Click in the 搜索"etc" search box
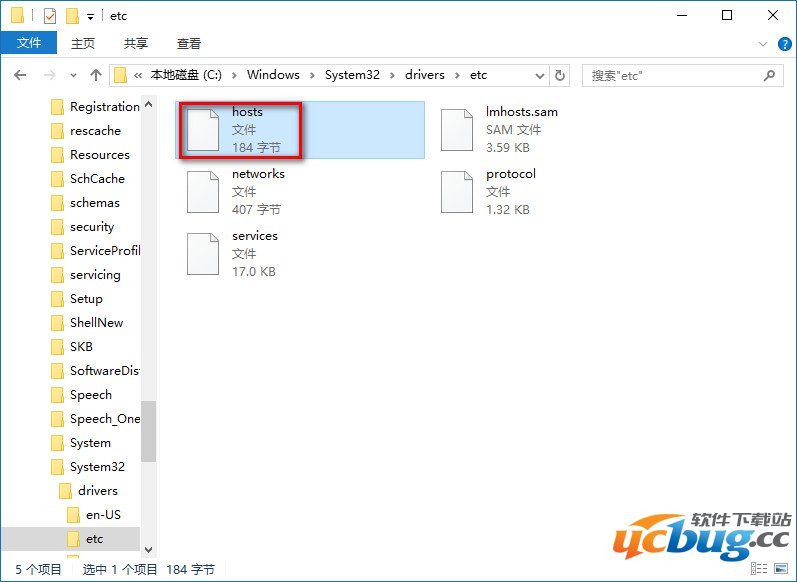The height and width of the screenshot is (582, 797). coord(670,75)
